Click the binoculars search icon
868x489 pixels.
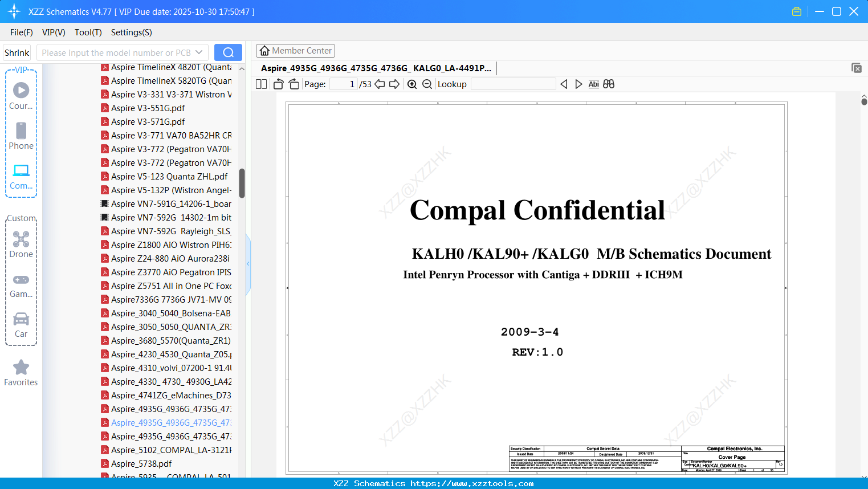[x=609, y=84]
